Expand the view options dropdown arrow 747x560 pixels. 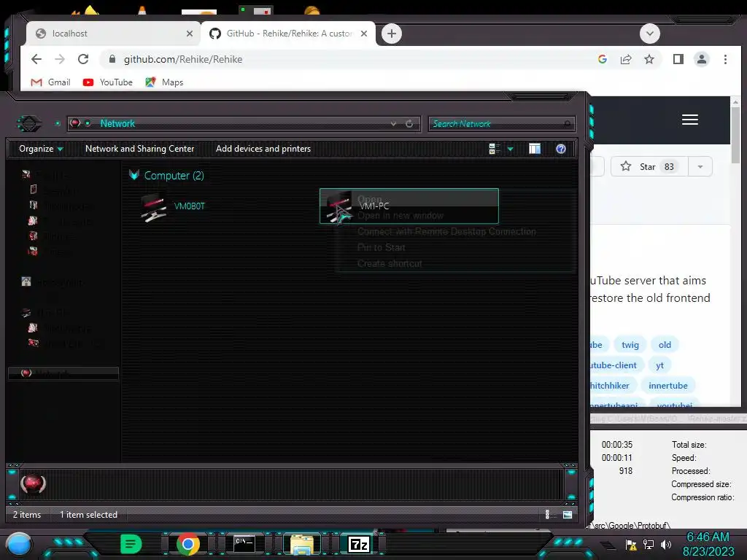point(510,149)
